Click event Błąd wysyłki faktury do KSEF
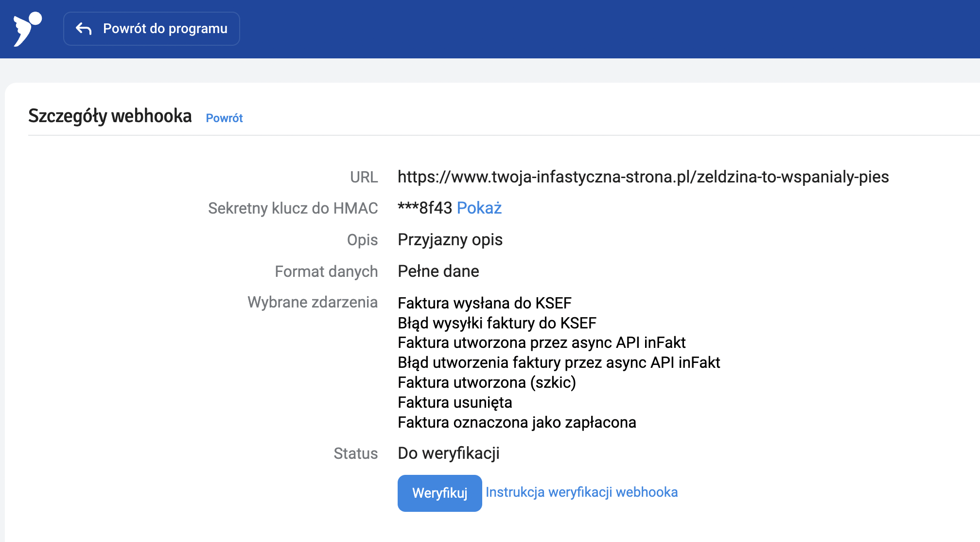 497,323
